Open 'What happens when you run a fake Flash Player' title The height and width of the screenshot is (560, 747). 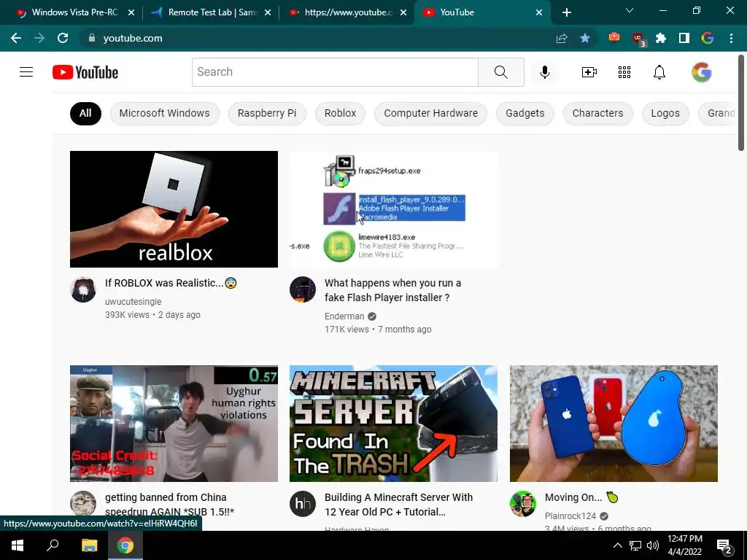point(392,290)
